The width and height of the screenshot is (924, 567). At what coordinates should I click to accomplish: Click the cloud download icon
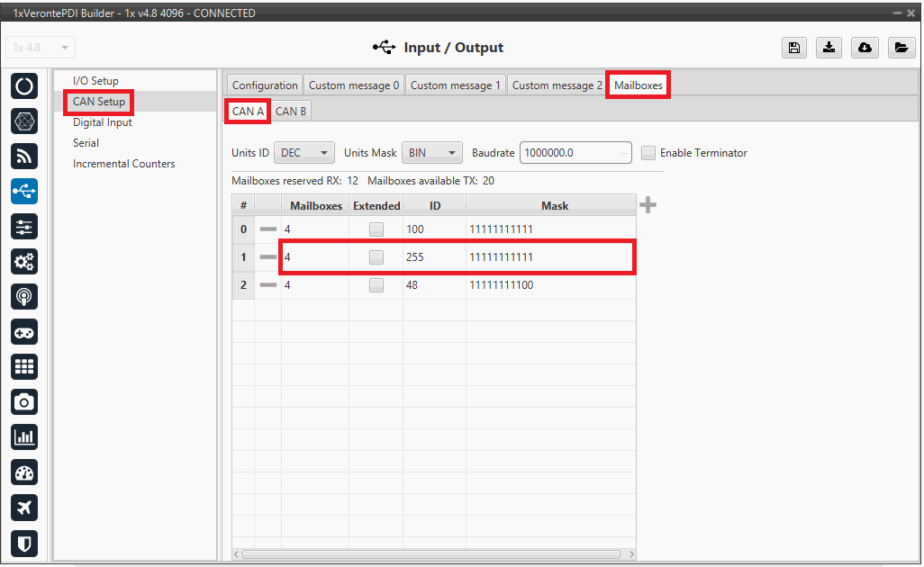(865, 48)
